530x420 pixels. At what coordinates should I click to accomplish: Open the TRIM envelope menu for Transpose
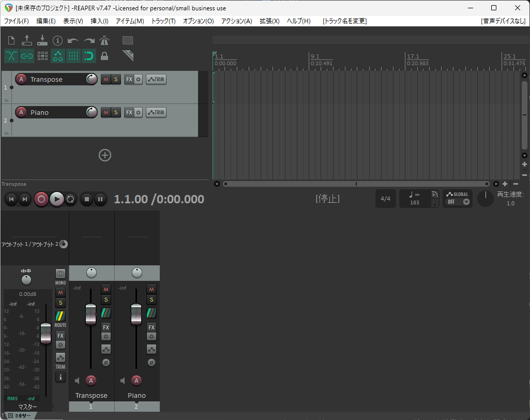point(156,79)
